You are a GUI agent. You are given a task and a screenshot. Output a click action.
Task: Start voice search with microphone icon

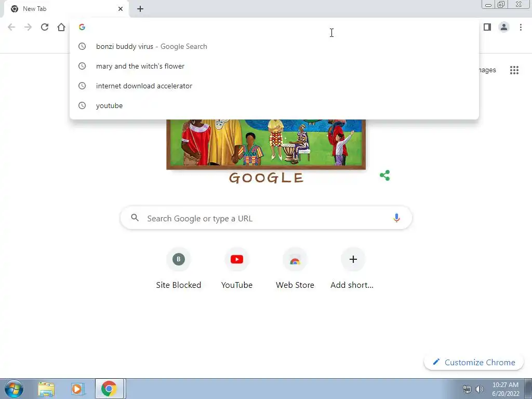(x=396, y=218)
